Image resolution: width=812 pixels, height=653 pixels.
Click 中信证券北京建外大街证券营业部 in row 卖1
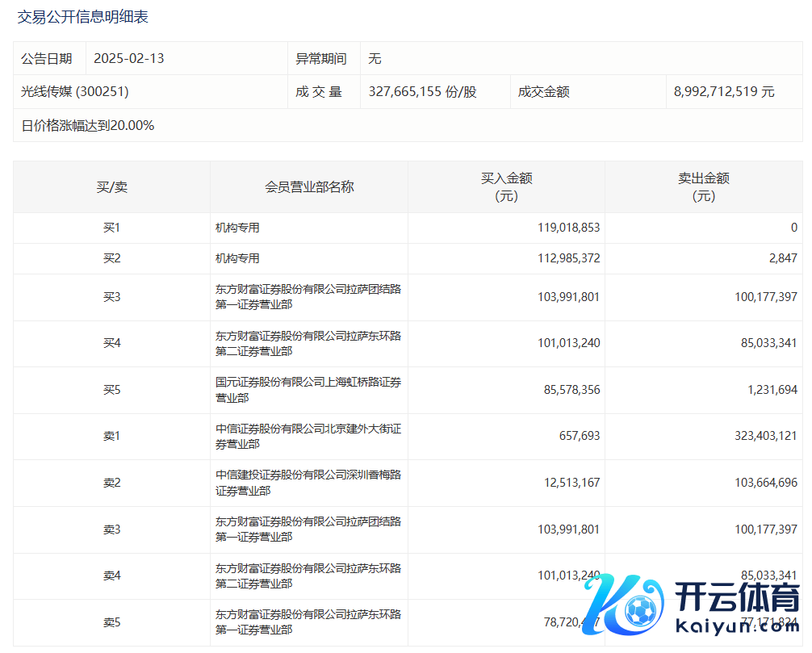click(x=308, y=437)
